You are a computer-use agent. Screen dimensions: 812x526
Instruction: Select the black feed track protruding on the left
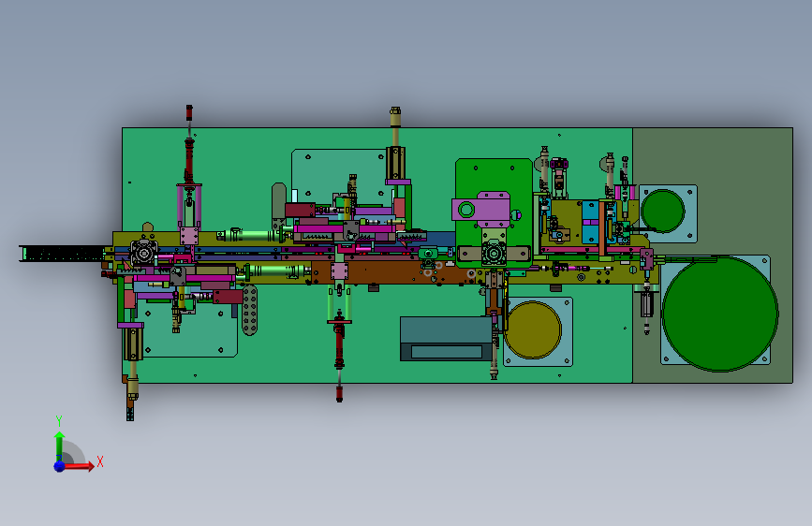[x=62, y=254]
